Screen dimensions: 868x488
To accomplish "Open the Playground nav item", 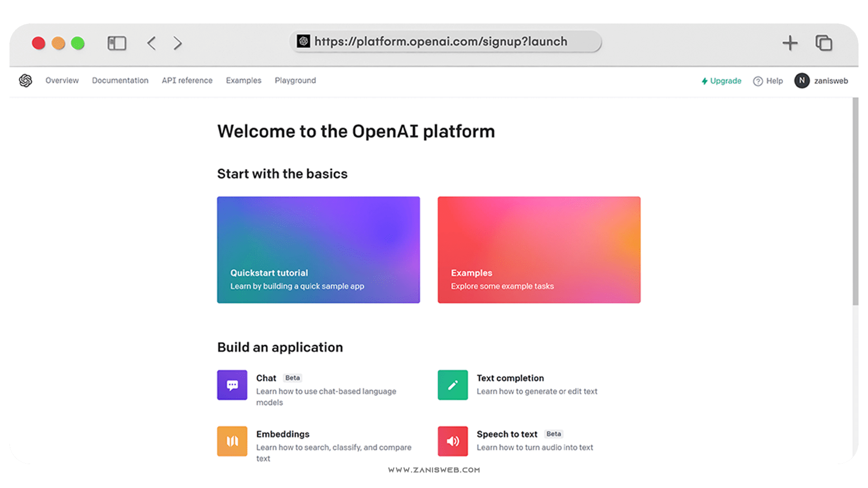I will pos(295,80).
